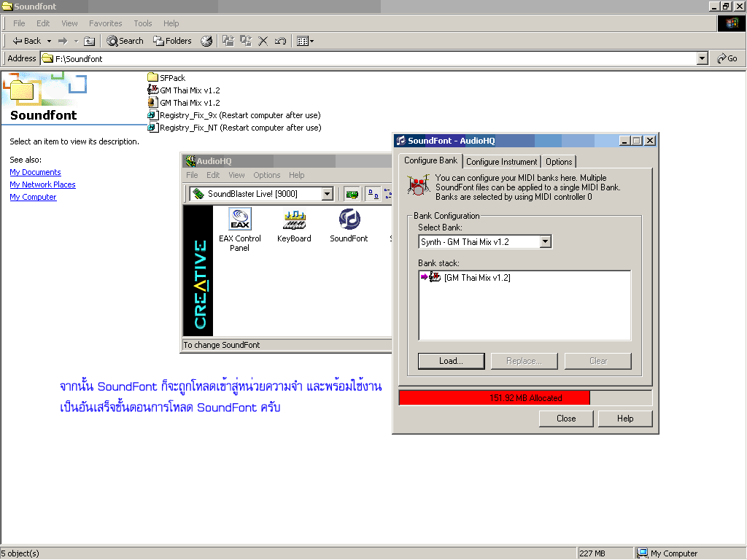Image resolution: width=747 pixels, height=560 pixels.
Task: Click the Replace... button
Action: click(524, 361)
